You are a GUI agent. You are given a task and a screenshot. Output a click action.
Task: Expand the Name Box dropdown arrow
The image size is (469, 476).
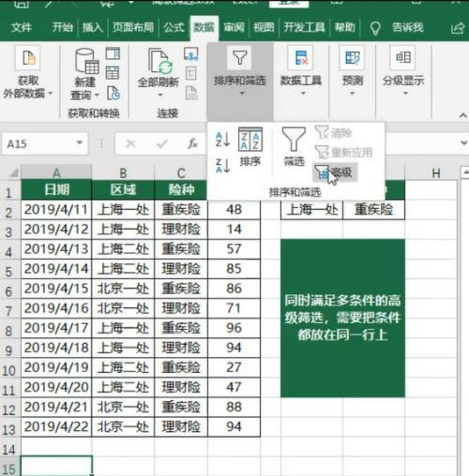click(x=80, y=143)
